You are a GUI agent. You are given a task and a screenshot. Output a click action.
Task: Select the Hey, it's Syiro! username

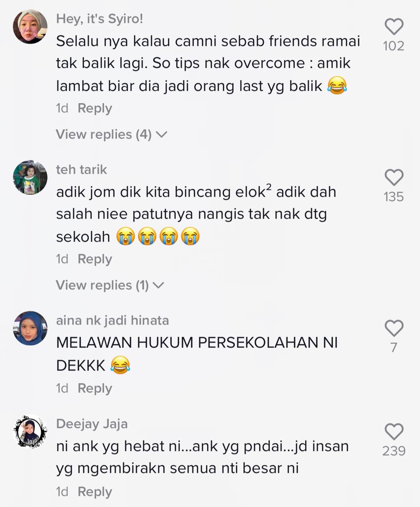[x=99, y=19]
